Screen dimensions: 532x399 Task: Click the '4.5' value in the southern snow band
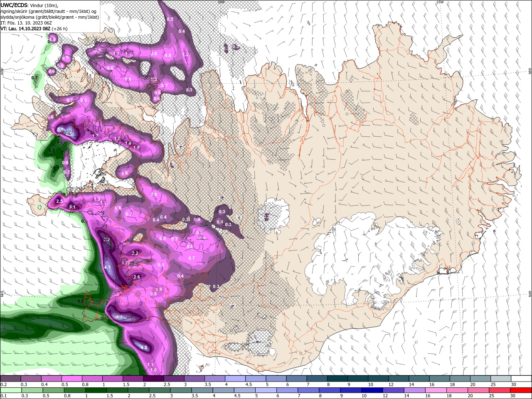pyautogui.click(x=144, y=347)
